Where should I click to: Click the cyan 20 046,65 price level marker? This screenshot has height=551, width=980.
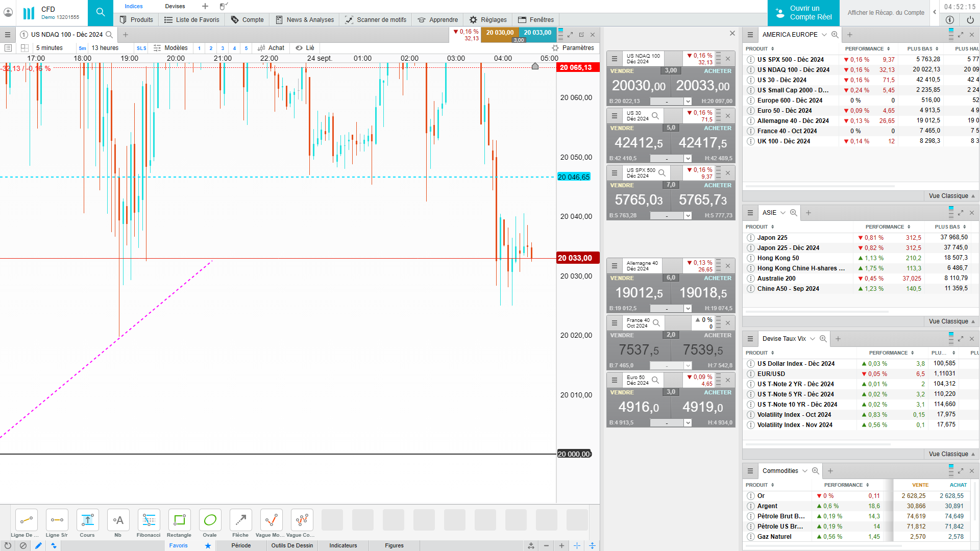(574, 177)
